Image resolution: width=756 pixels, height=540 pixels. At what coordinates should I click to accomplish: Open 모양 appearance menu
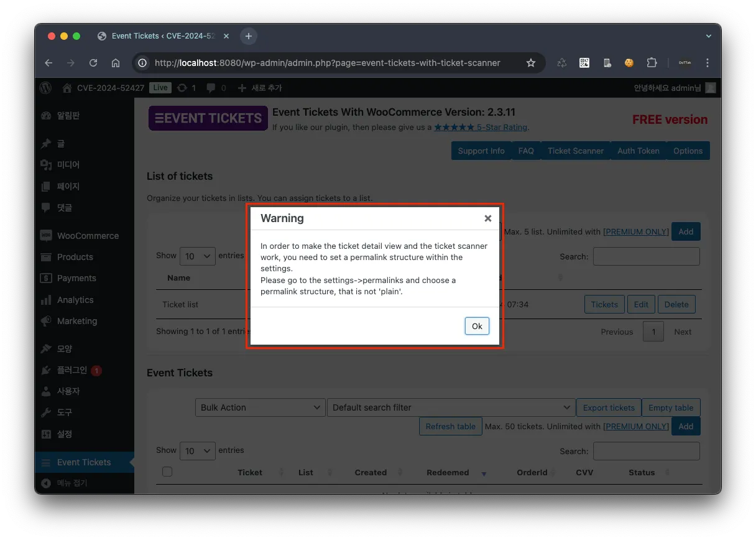coord(85,348)
